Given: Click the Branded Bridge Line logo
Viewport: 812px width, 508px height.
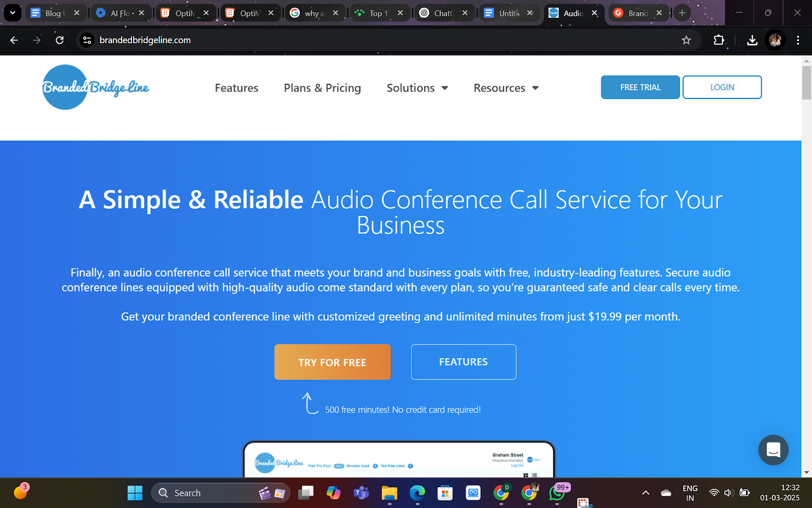Looking at the screenshot, I should point(95,87).
